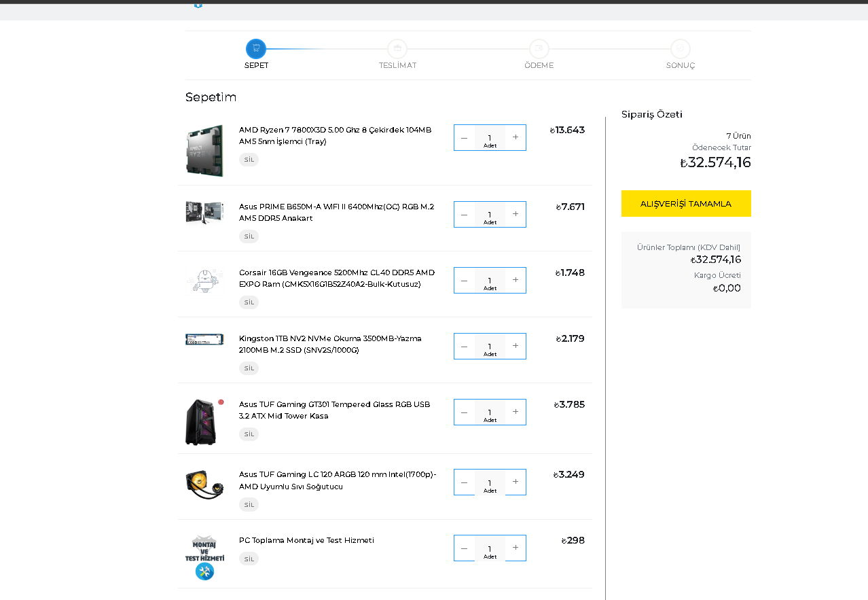Increase quantity of Asus PRIME B650M-A motherboard
Image resolution: width=868 pixels, height=600 pixels.
click(x=516, y=214)
